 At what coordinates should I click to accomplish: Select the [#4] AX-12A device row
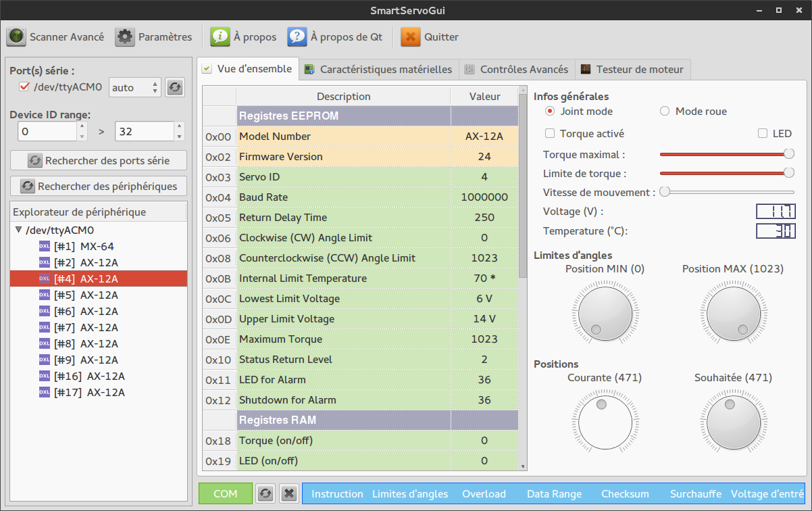pyautogui.click(x=99, y=278)
